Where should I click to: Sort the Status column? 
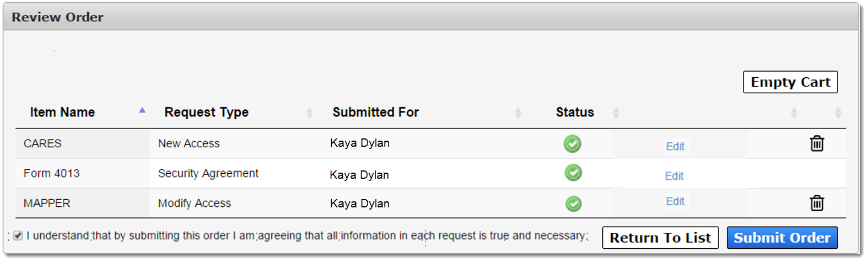tap(616, 113)
